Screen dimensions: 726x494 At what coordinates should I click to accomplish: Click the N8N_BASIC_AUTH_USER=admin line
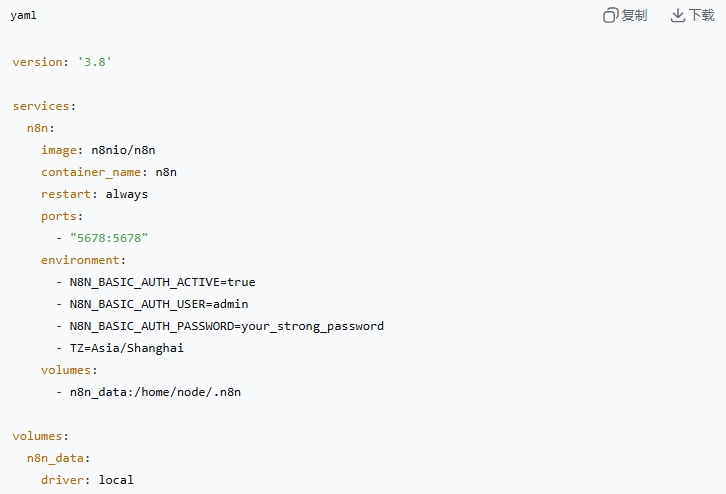coord(158,304)
